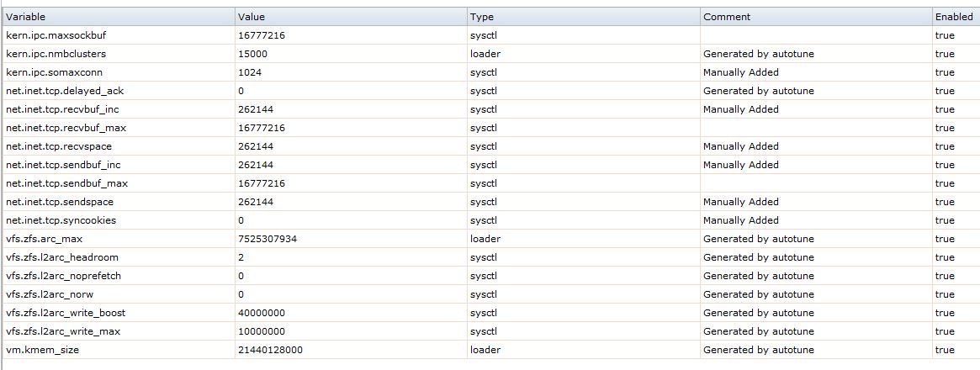The height and width of the screenshot is (370, 980).
Task: Click Enabled true of kern.ipc.maxsockbuf
Action: 945,35
